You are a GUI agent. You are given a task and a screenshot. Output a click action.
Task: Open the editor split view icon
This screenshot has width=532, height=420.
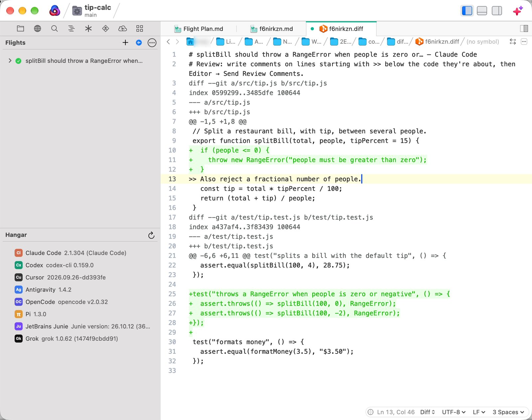click(524, 29)
